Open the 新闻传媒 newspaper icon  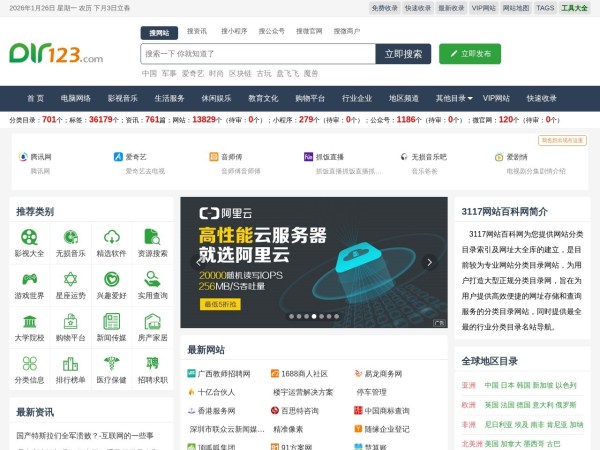[x=112, y=321]
